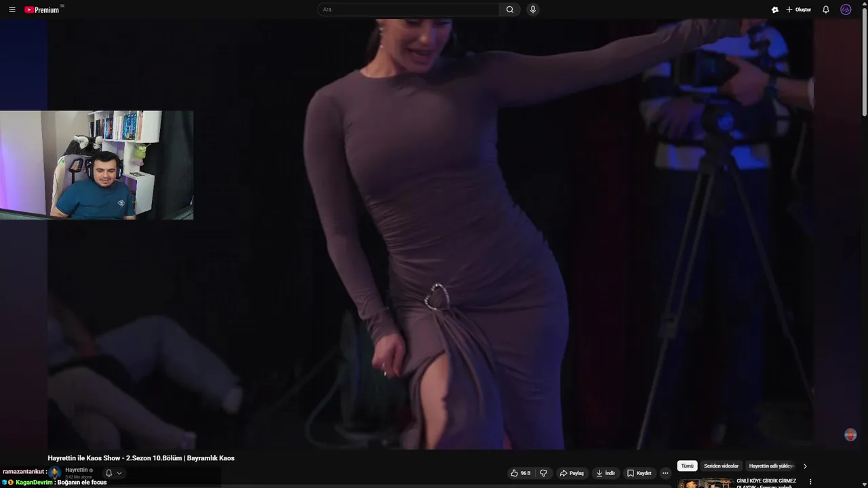This screenshot has height=488, width=868.
Task: Click the magnifier search button
Action: 510,9
